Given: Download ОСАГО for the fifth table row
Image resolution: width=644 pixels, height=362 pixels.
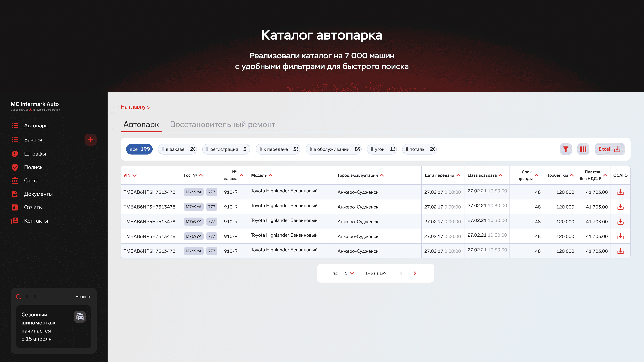Looking at the screenshot, I should (621, 251).
